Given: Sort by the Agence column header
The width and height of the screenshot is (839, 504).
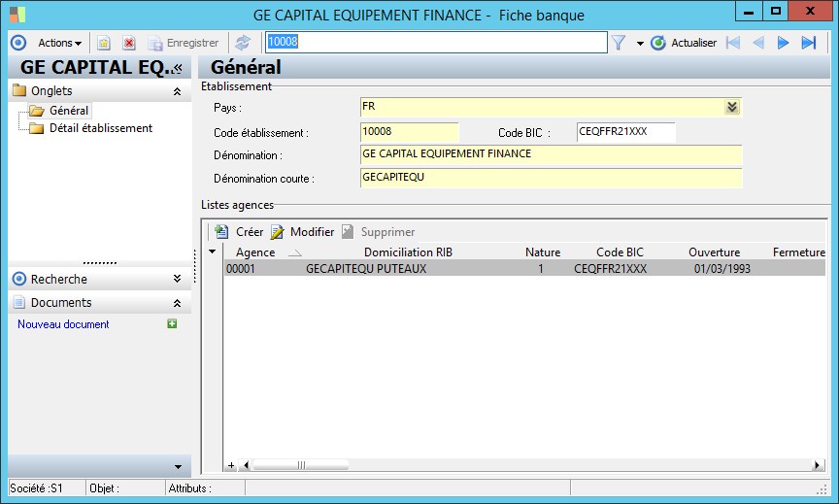Looking at the screenshot, I should pos(255,252).
